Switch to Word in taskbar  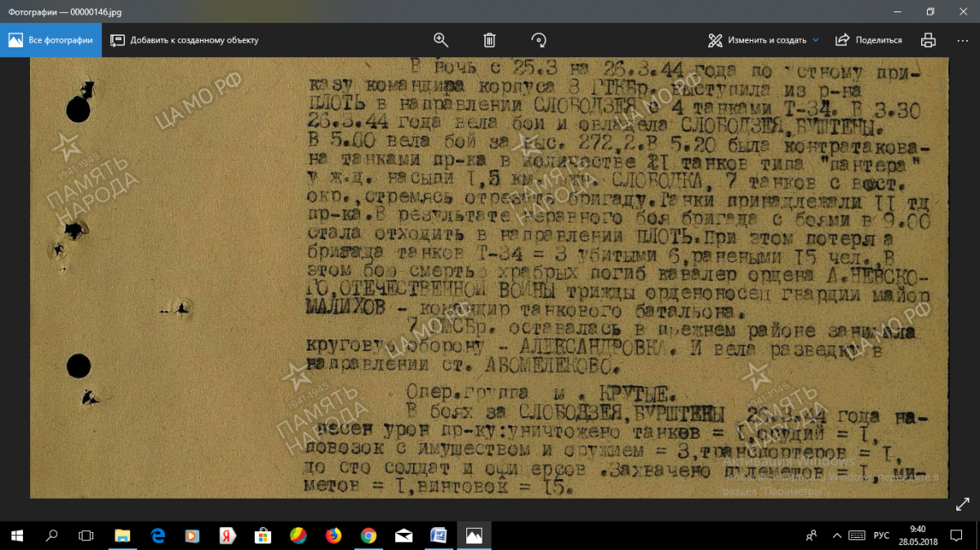coord(439,535)
